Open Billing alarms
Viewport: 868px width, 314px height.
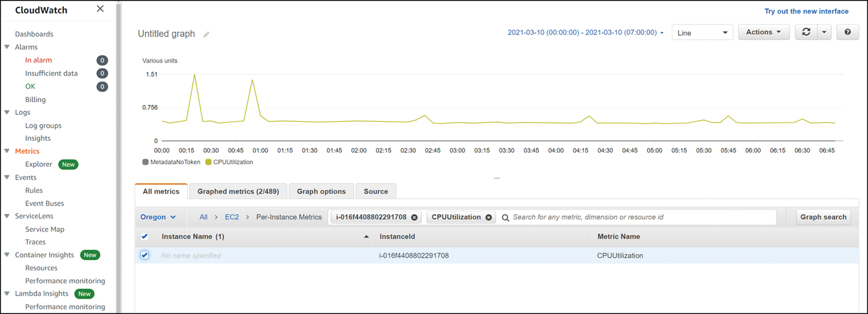tap(35, 100)
